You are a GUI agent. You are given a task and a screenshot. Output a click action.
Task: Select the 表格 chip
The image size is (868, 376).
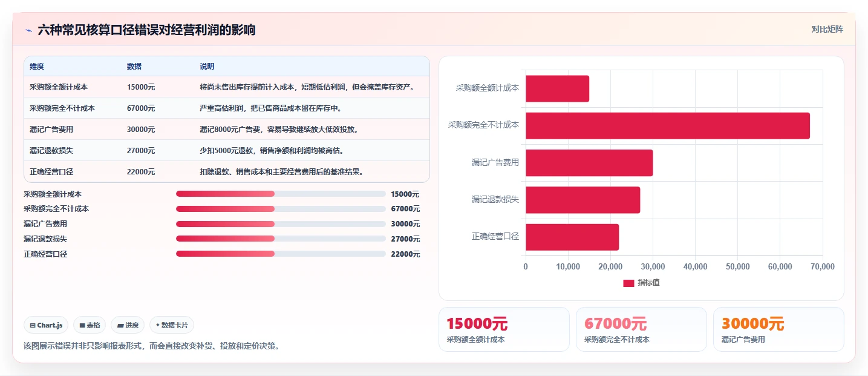point(90,325)
